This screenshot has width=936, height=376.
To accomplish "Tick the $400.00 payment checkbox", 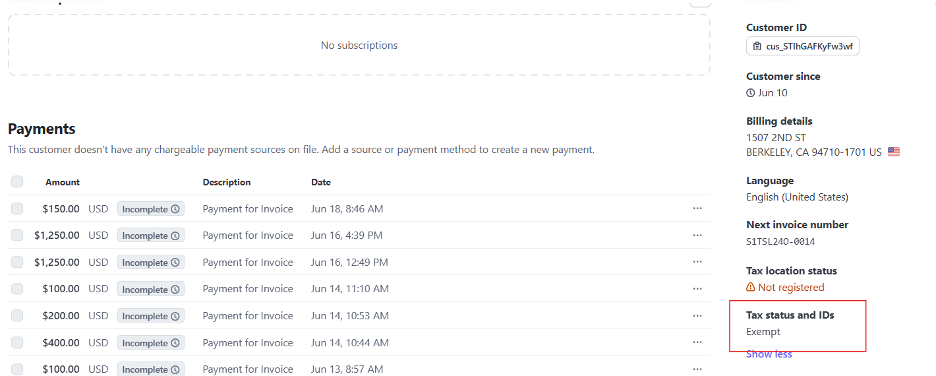I will [x=17, y=342].
